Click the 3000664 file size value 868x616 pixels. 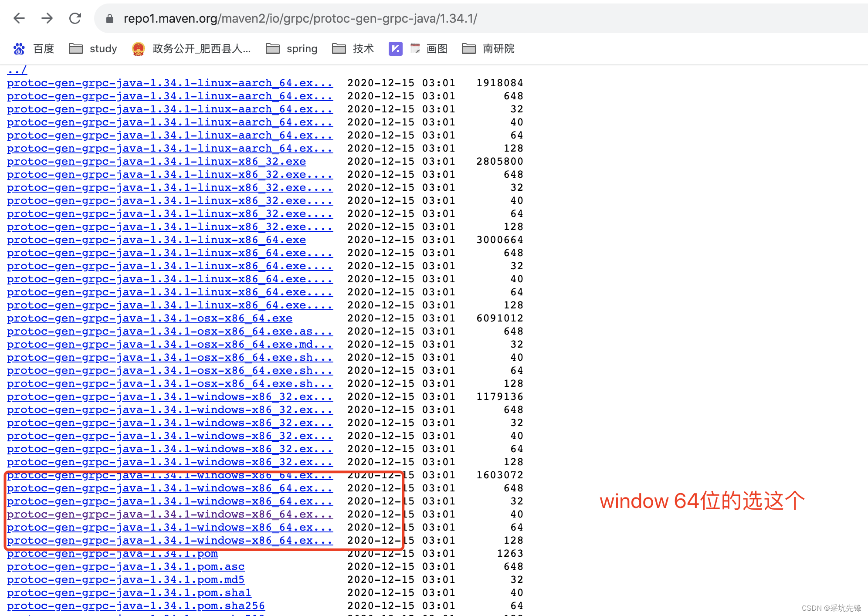pos(500,240)
